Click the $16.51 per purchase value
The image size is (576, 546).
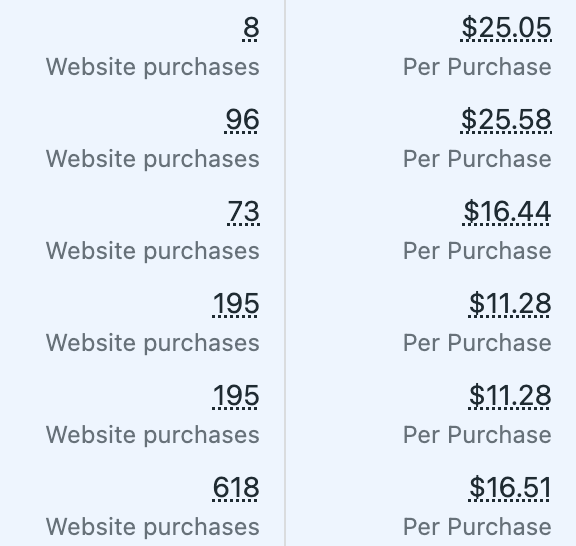(x=510, y=488)
